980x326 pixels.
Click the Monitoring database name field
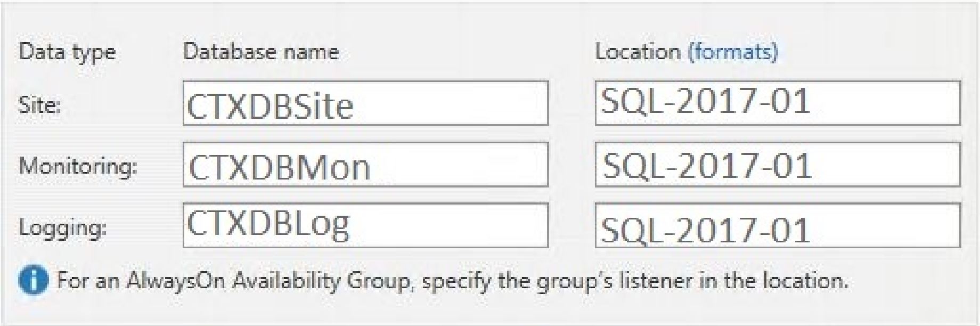(365, 165)
